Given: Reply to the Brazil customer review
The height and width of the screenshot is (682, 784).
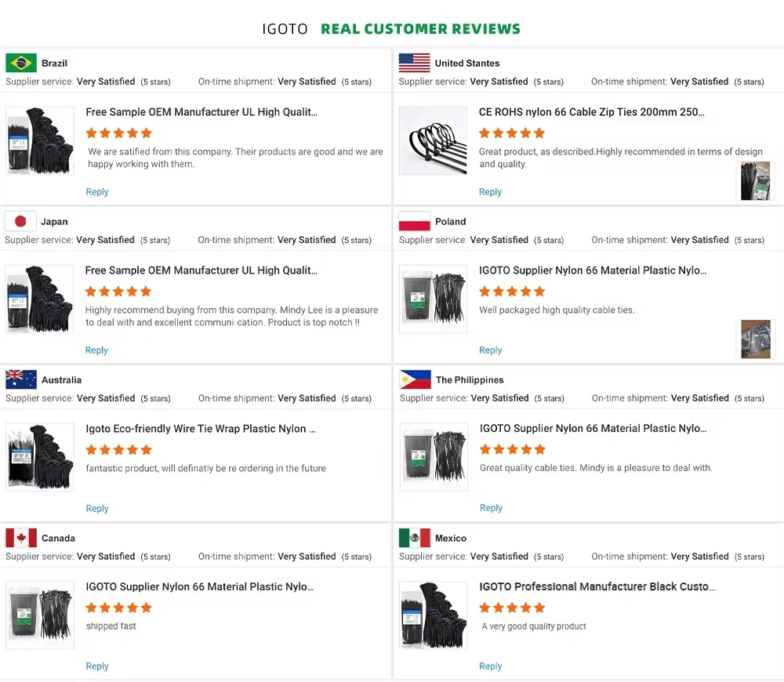Looking at the screenshot, I should [x=97, y=192].
